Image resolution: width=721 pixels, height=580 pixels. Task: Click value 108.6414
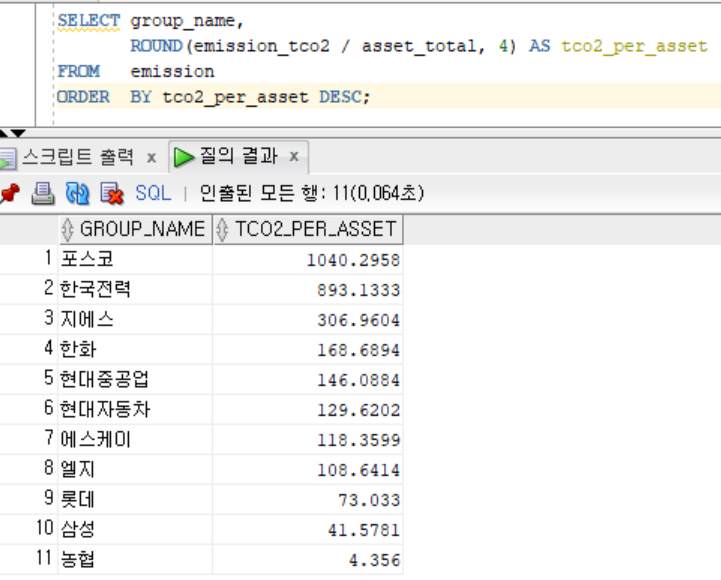(x=359, y=470)
